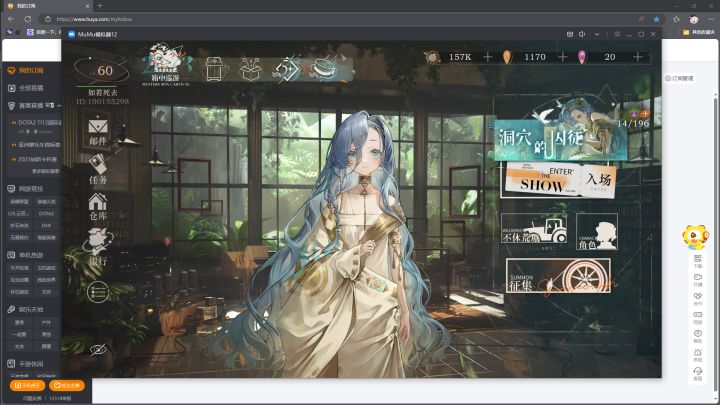Open the MuMu hamburger menu

click(x=617, y=34)
